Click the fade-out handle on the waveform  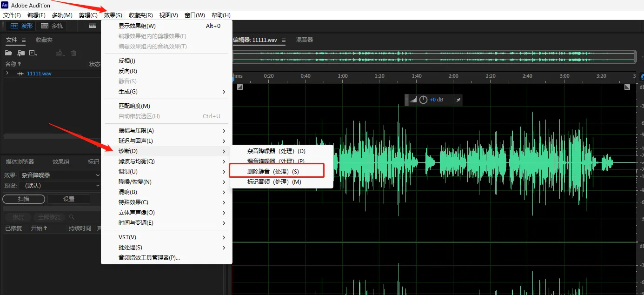coord(627,87)
